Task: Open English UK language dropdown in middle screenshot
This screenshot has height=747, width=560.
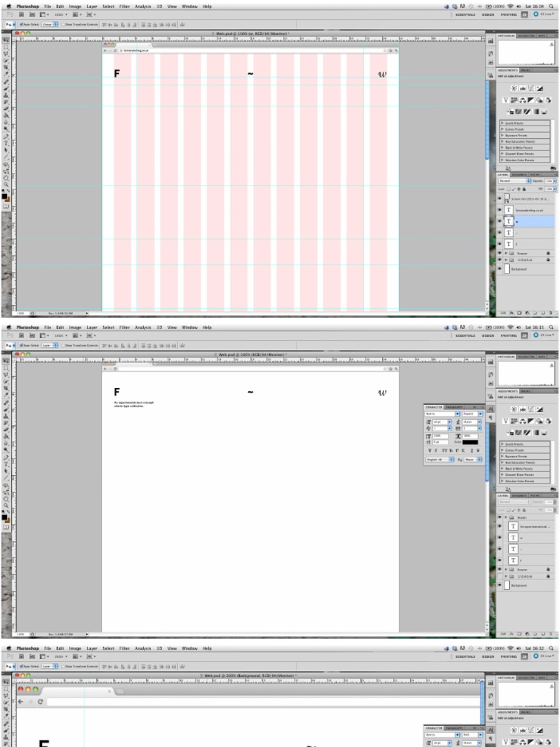Action: point(440,460)
